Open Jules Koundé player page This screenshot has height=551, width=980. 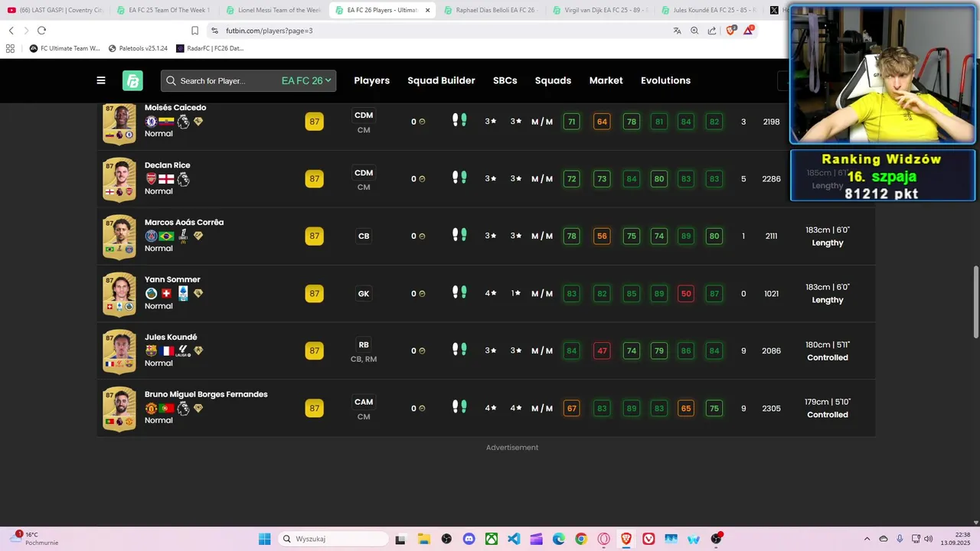point(171,337)
